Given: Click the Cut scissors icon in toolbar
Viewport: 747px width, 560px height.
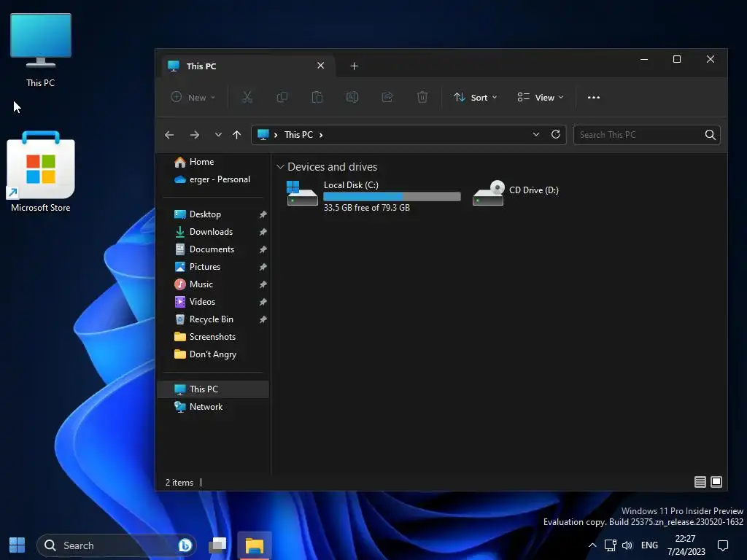Looking at the screenshot, I should tap(247, 97).
